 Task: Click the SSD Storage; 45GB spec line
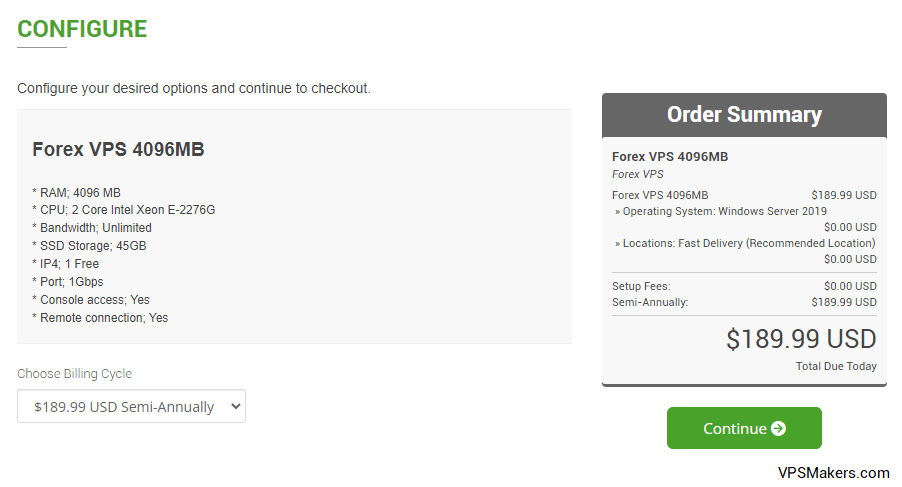[89, 246]
